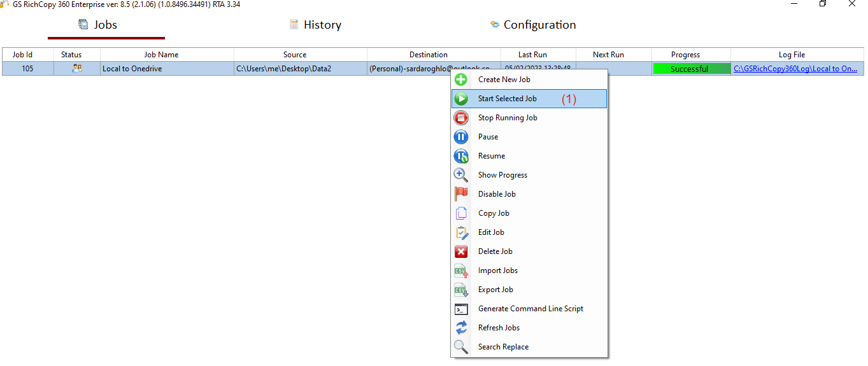
Task: Click the Resume icon in context menu
Action: (461, 156)
